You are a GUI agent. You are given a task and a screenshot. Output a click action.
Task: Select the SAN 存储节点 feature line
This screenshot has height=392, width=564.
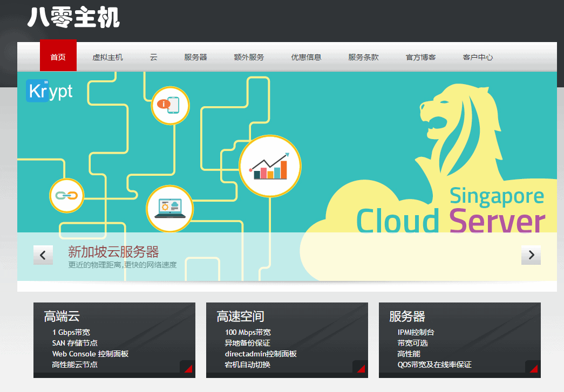point(75,343)
